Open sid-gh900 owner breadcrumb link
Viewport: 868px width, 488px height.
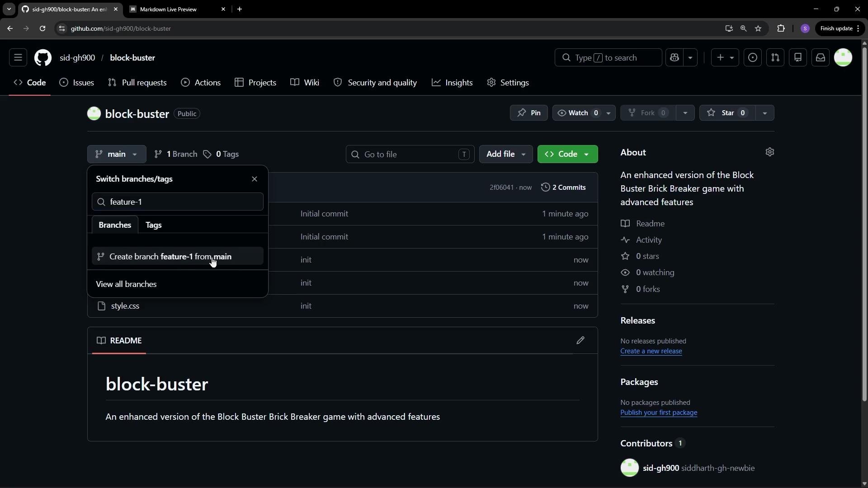pyautogui.click(x=77, y=58)
